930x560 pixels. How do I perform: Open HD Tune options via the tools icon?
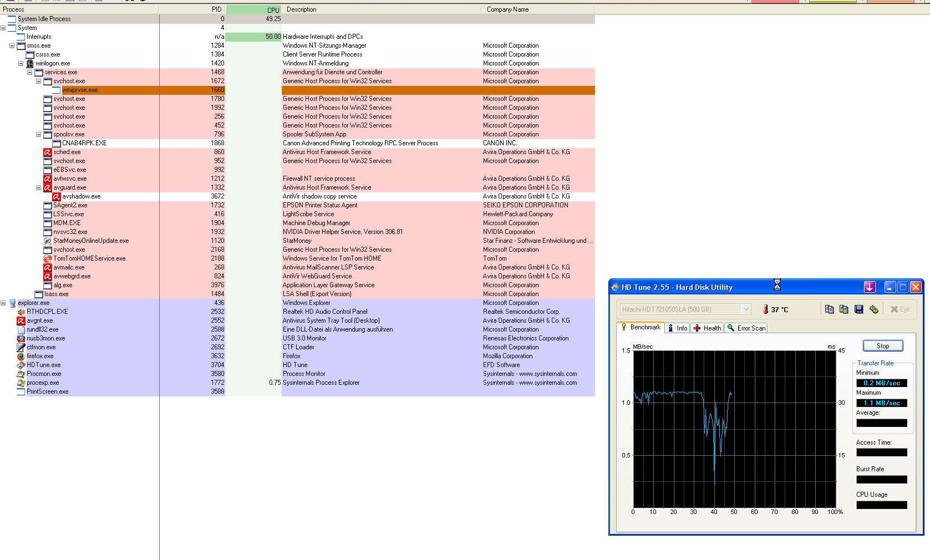(874, 309)
